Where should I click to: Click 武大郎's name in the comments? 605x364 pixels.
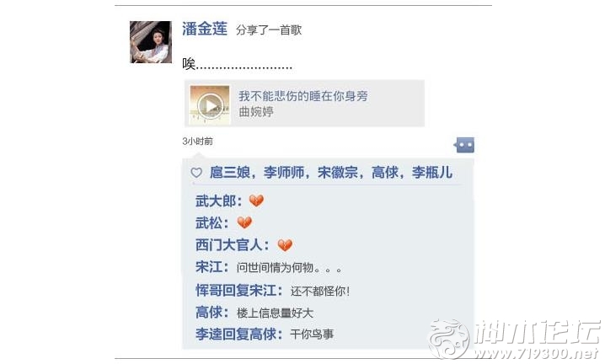(x=216, y=201)
